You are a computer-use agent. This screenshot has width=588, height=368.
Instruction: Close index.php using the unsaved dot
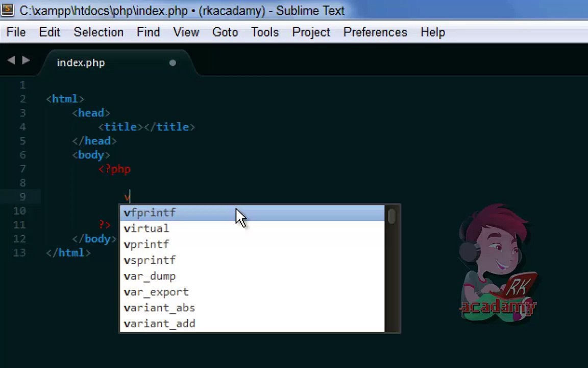(173, 63)
